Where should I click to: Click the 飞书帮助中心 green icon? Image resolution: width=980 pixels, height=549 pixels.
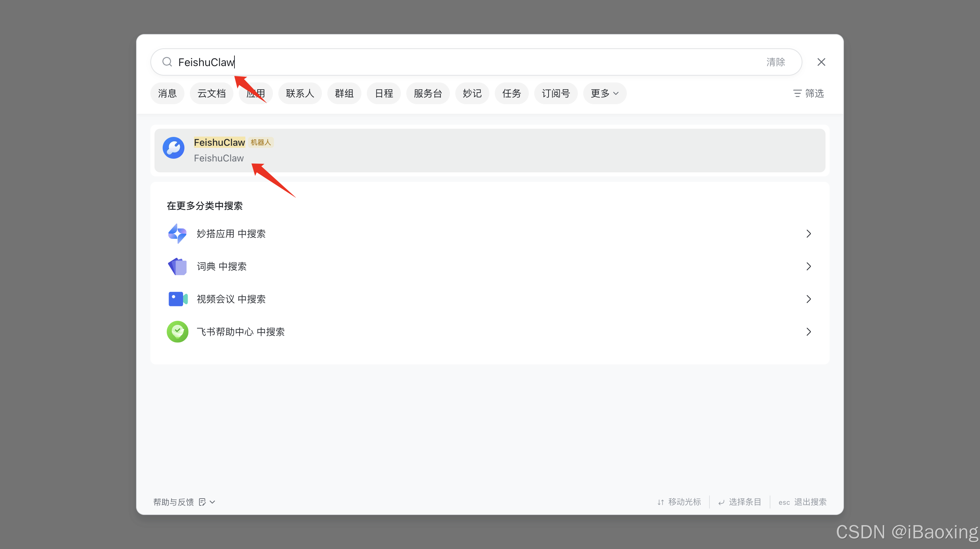click(177, 332)
